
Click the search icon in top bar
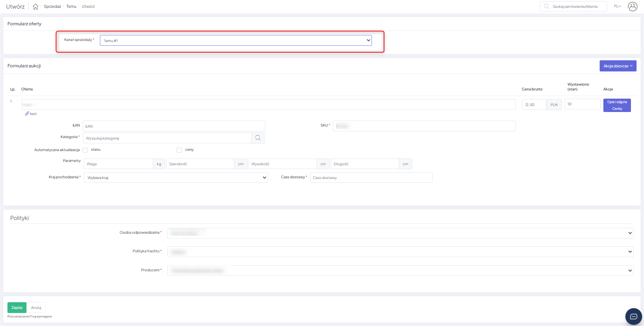[546, 6]
